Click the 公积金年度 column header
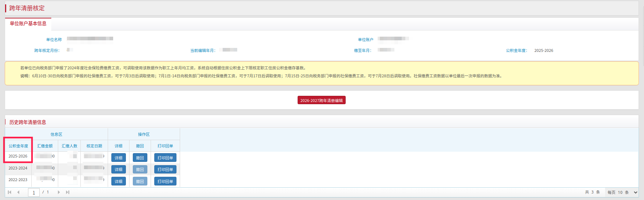644x200 pixels. coord(18,146)
